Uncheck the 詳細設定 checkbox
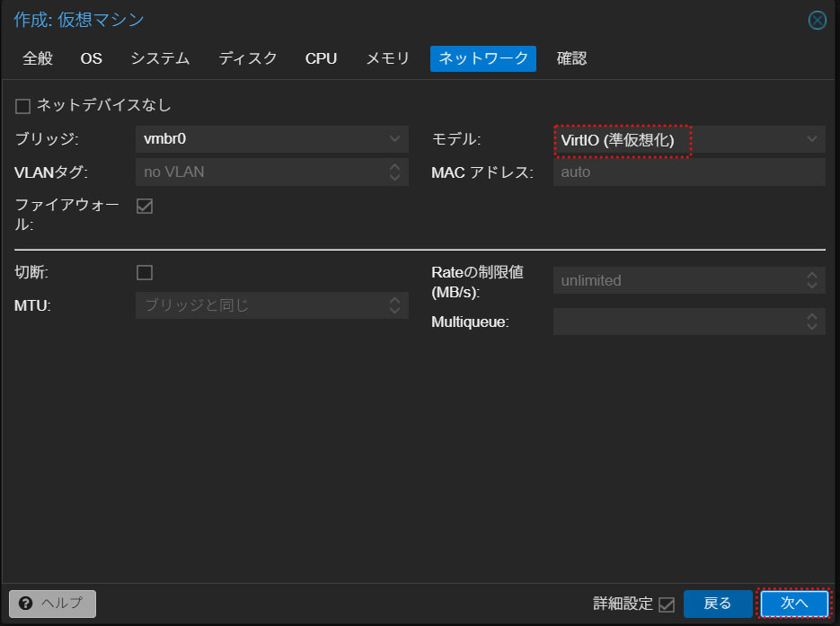Viewport: 840px width, 626px height. 666,604
